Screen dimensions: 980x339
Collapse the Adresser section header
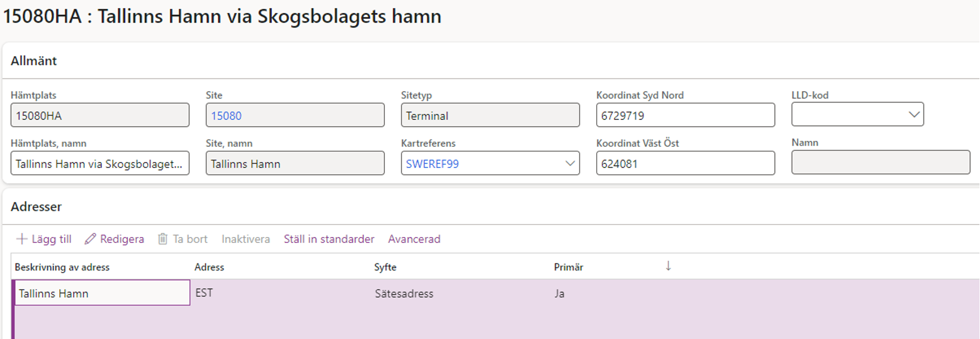36,206
